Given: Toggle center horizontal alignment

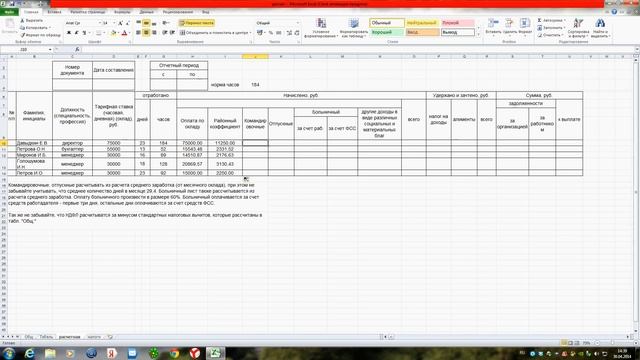Looking at the screenshot, I should [146, 33].
